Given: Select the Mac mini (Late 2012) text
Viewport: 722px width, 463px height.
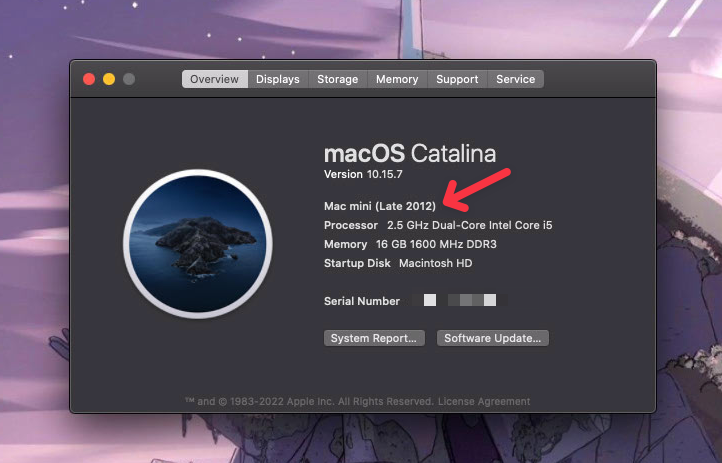Looking at the screenshot, I should tap(380, 206).
